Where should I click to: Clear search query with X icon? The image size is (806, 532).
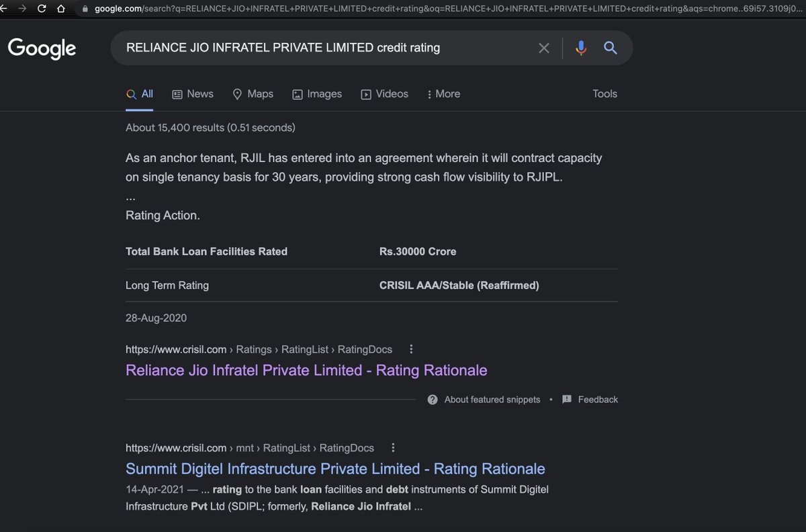544,48
